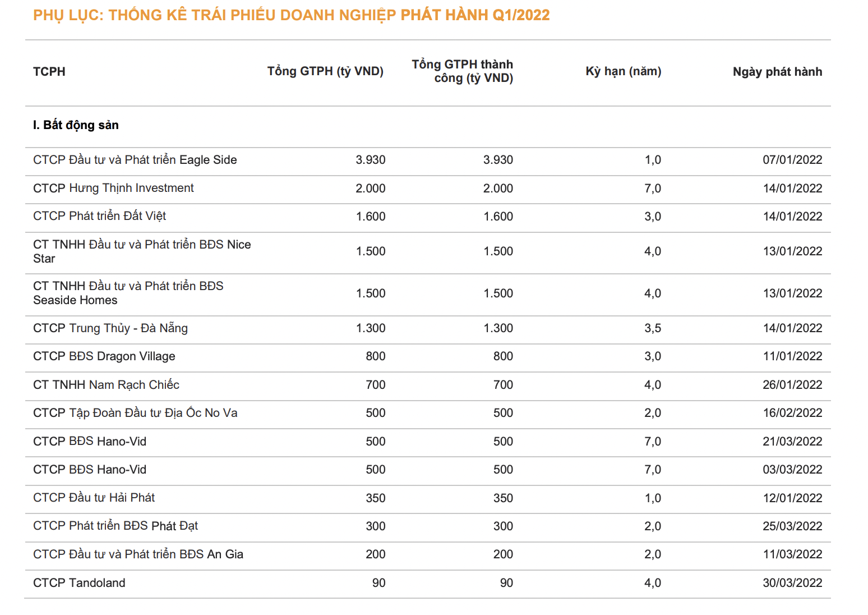The height and width of the screenshot is (615, 868).
Task: Select the CTCP Hưng Thịnh Investment row name
Action: tap(113, 188)
